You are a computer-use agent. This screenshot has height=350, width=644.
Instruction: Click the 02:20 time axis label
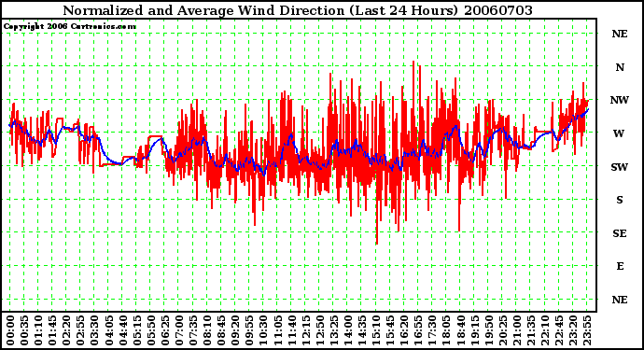click(66, 330)
